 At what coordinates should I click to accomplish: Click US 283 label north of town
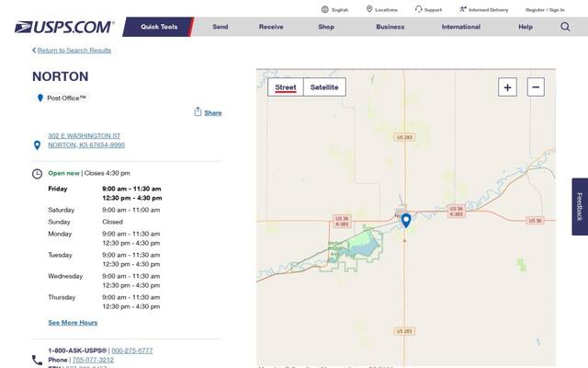404,137
